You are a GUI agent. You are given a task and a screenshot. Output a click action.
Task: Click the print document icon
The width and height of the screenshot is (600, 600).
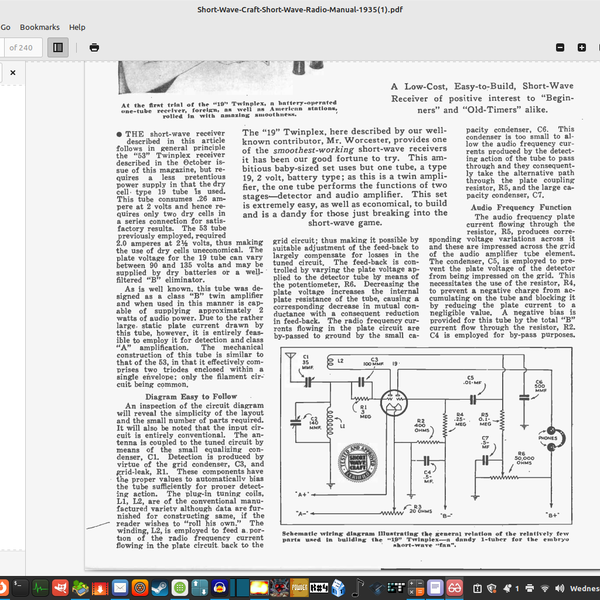[x=93, y=47]
